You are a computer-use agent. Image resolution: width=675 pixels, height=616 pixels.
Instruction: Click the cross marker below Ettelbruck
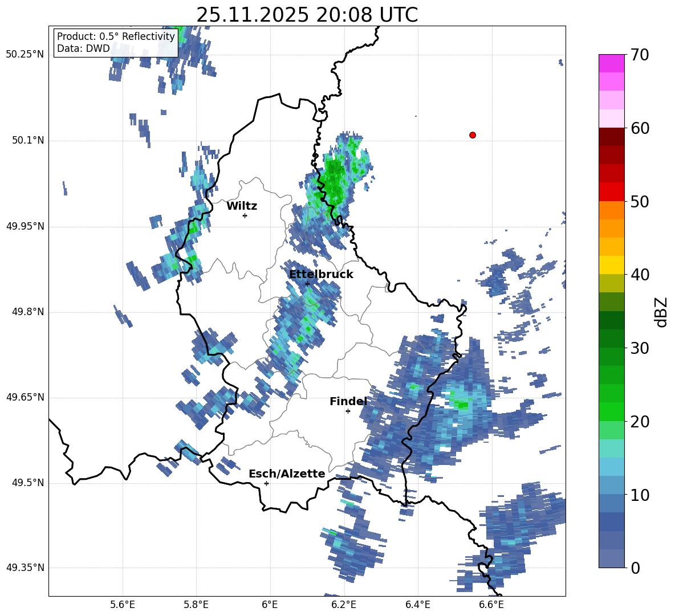pyautogui.click(x=307, y=284)
